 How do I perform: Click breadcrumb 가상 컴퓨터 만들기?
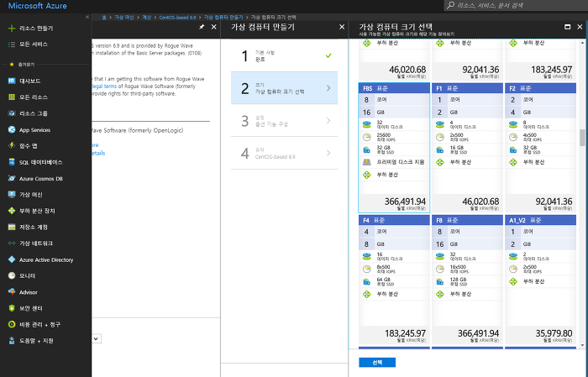point(223,18)
